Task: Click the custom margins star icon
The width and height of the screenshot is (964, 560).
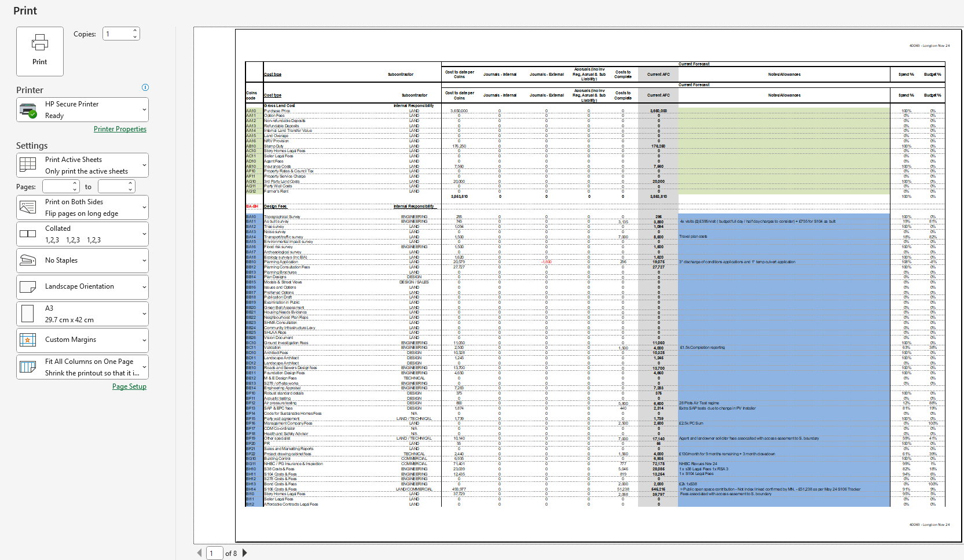Action: click(28, 340)
